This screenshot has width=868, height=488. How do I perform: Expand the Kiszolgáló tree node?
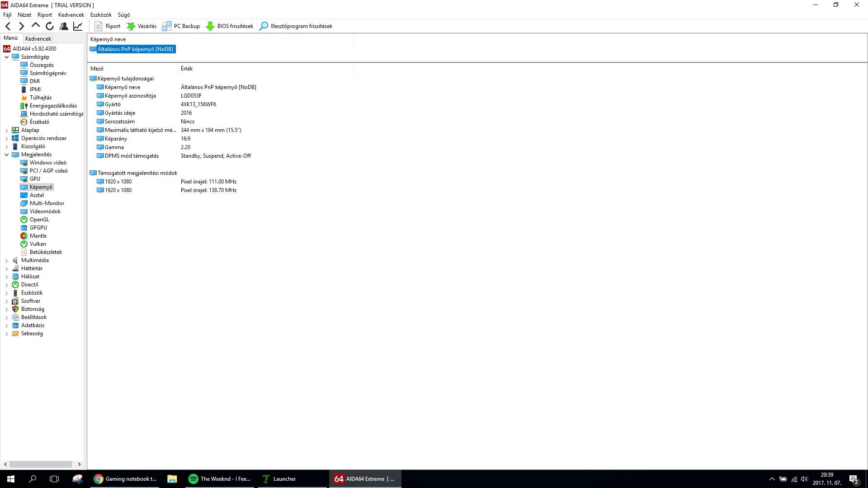tap(7, 146)
